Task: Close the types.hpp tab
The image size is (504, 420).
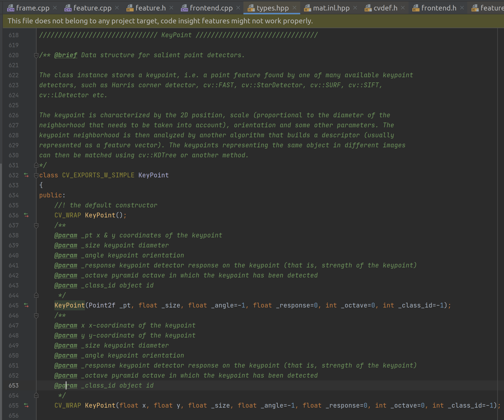Action: [x=294, y=8]
